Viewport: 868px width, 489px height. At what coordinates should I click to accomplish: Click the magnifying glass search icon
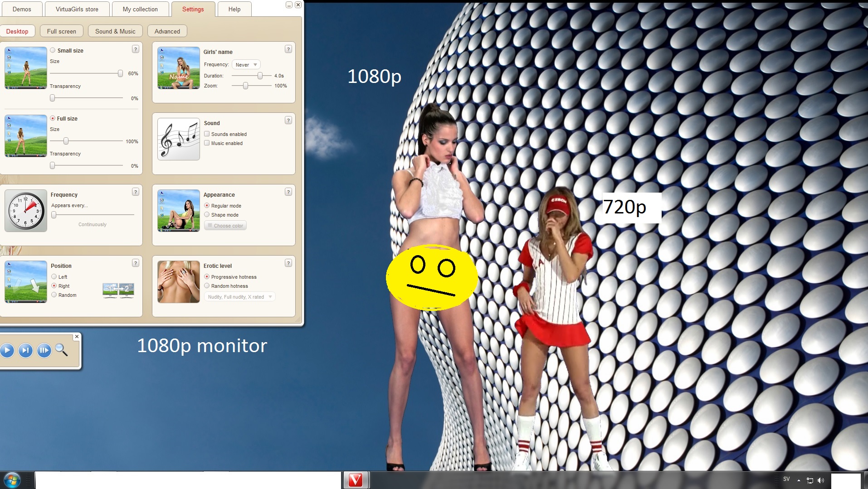point(61,349)
